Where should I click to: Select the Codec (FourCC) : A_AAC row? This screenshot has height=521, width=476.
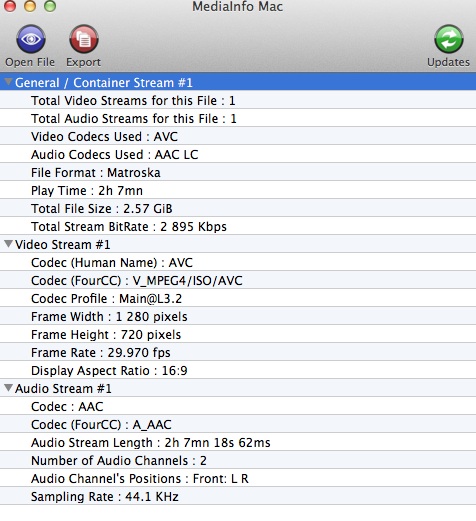pos(238,424)
